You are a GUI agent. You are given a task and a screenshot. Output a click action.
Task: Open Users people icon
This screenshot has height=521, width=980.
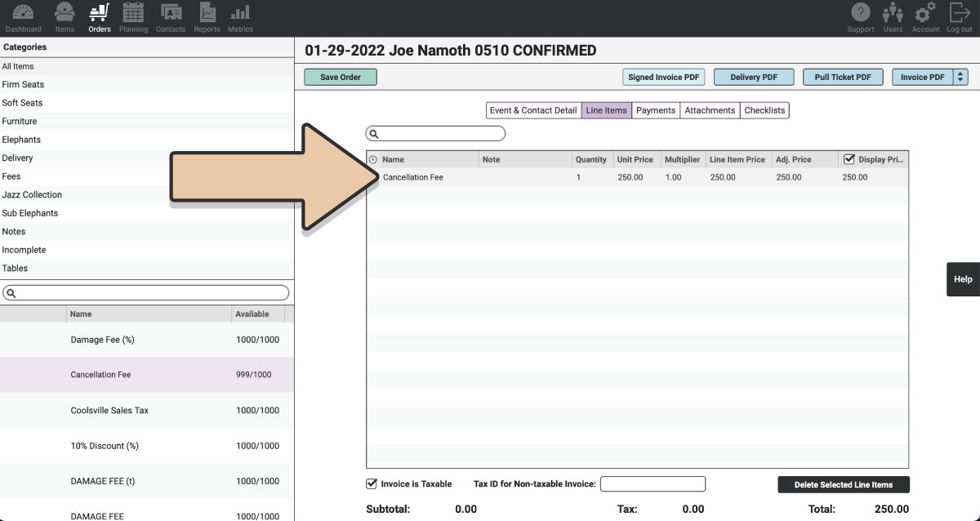pyautogui.click(x=893, y=13)
